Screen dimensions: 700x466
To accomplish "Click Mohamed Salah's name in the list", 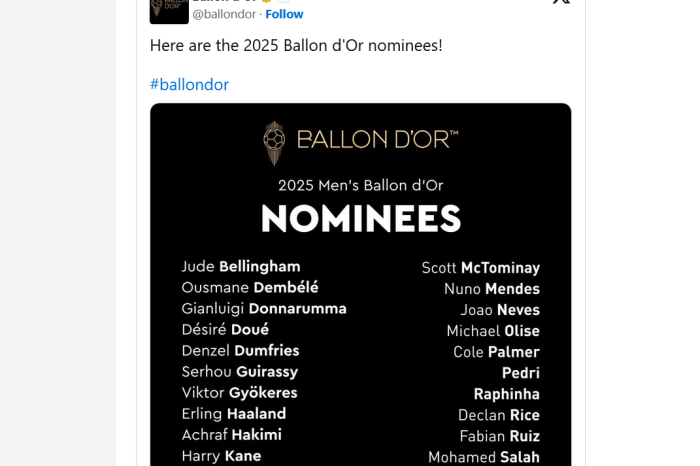I will [484, 457].
